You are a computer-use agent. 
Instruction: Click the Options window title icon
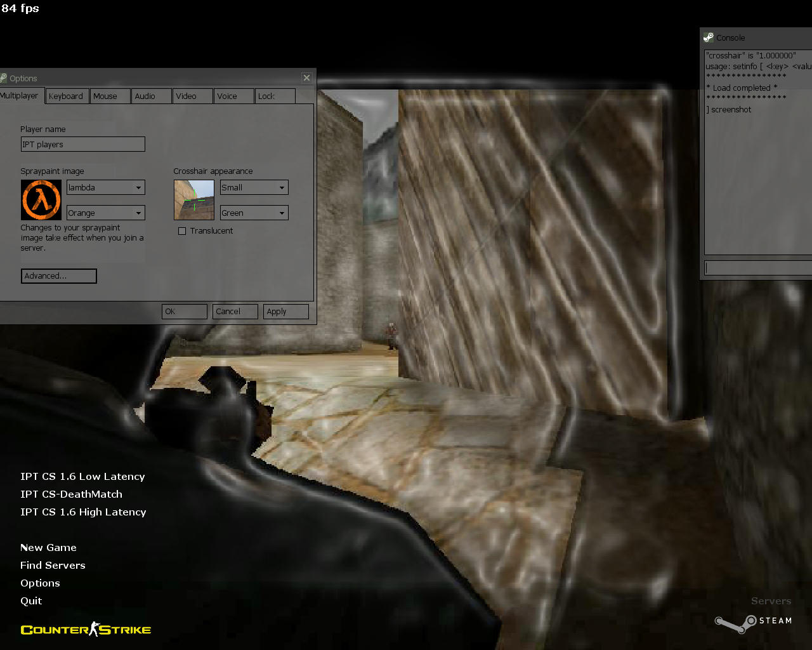3,78
